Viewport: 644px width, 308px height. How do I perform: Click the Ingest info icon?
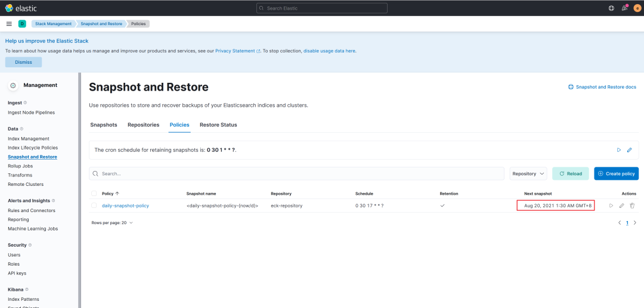tap(26, 102)
